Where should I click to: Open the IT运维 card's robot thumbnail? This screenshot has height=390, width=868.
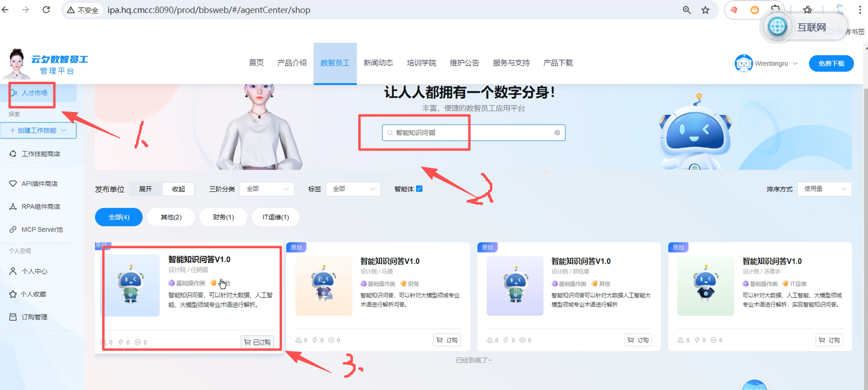tap(705, 286)
